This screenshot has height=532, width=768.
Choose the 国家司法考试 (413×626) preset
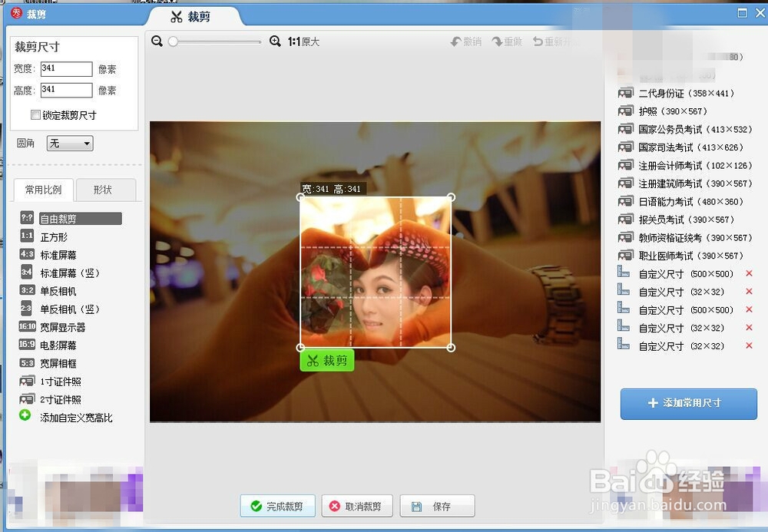680,147
